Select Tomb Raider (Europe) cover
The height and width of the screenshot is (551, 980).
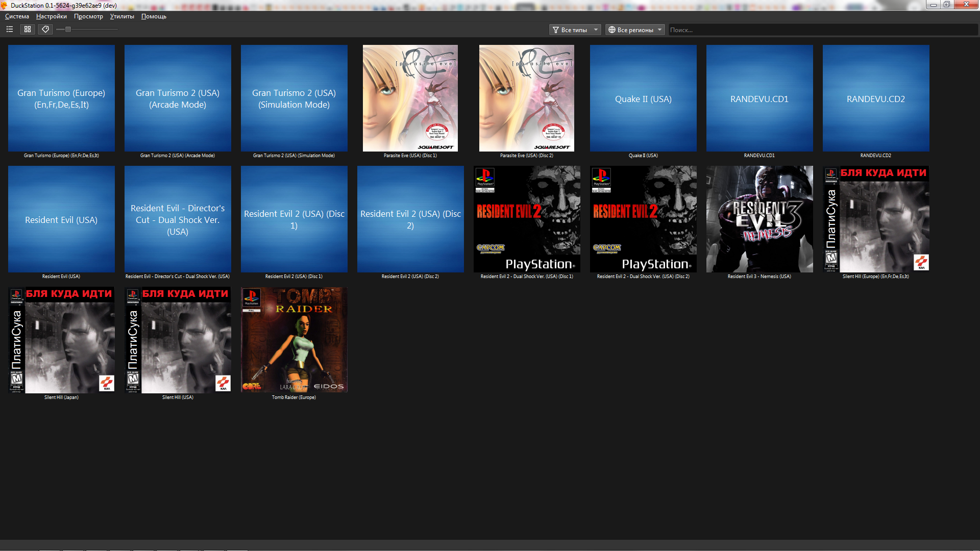294,340
